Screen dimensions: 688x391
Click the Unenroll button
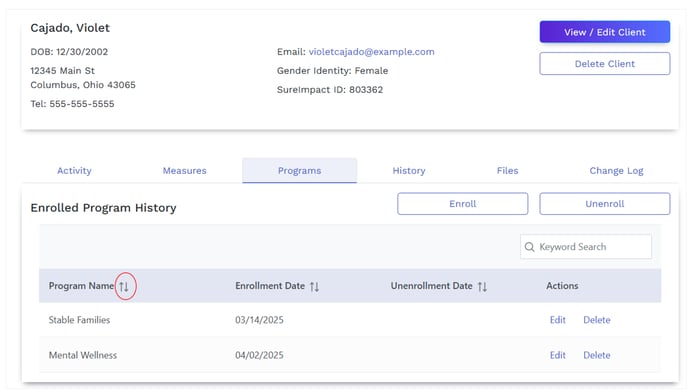(605, 204)
